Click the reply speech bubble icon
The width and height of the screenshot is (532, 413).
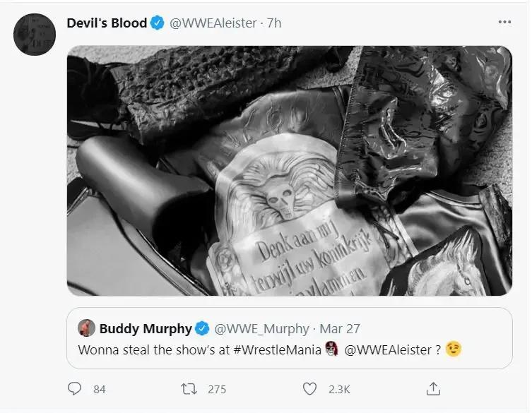pyautogui.click(x=75, y=388)
